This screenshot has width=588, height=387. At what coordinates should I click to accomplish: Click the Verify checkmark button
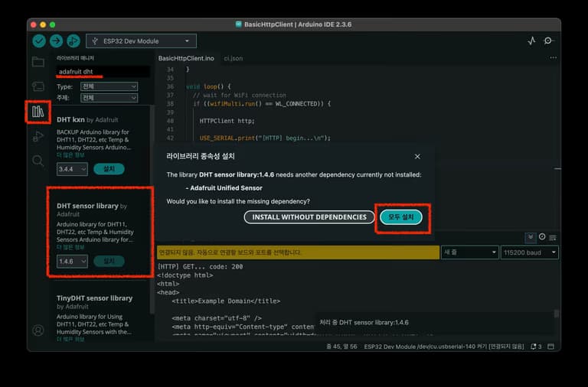tap(39, 41)
